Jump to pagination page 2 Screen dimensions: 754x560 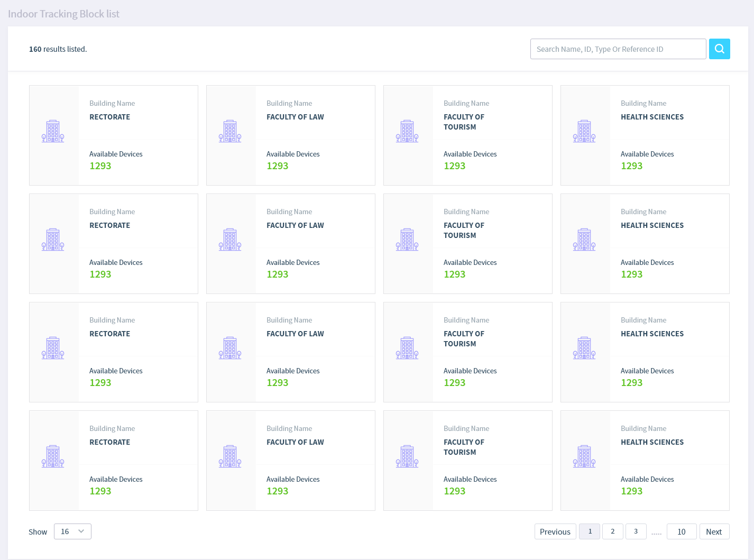click(613, 531)
